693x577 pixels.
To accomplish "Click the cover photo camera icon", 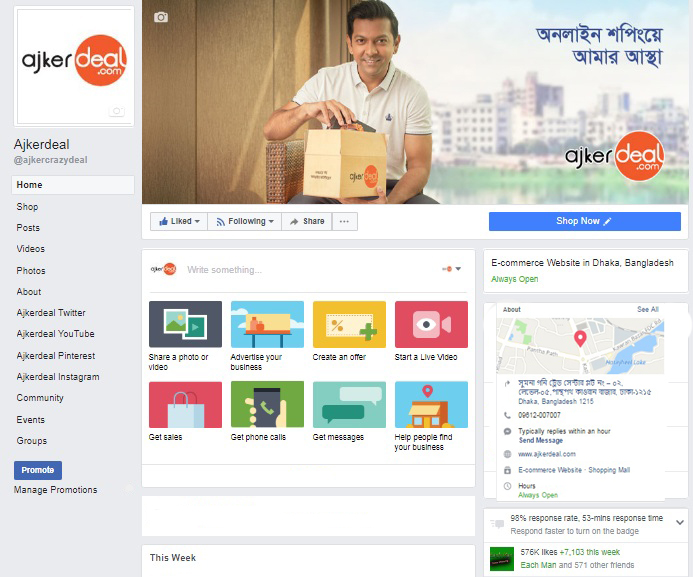I will pyautogui.click(x=161, y=17).
